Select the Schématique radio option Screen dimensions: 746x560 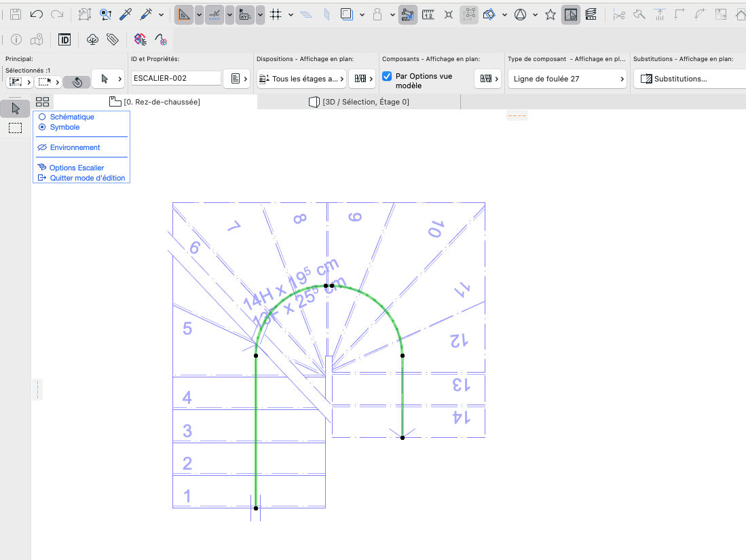coord(66,117)
